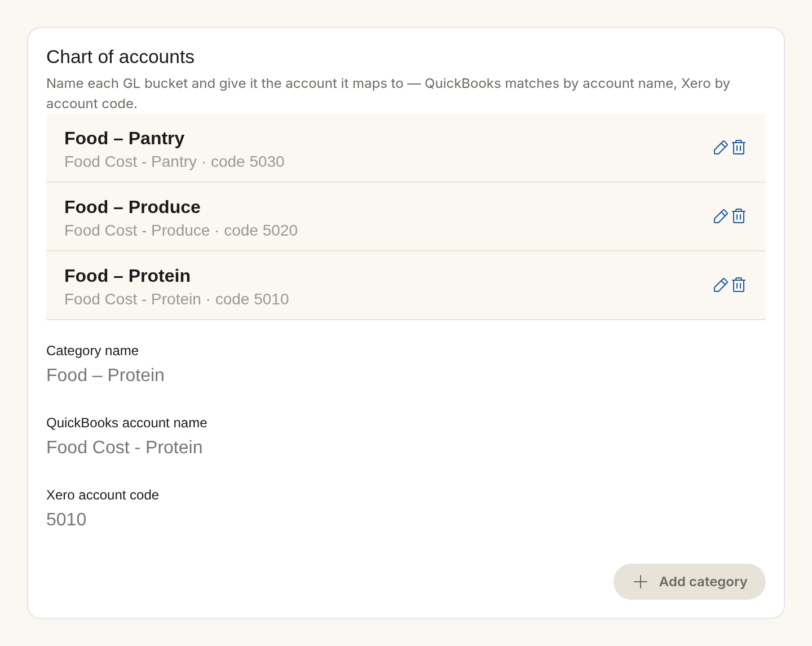Select the Food – Produce row title
812x646 pixels.
click(133, 207)
